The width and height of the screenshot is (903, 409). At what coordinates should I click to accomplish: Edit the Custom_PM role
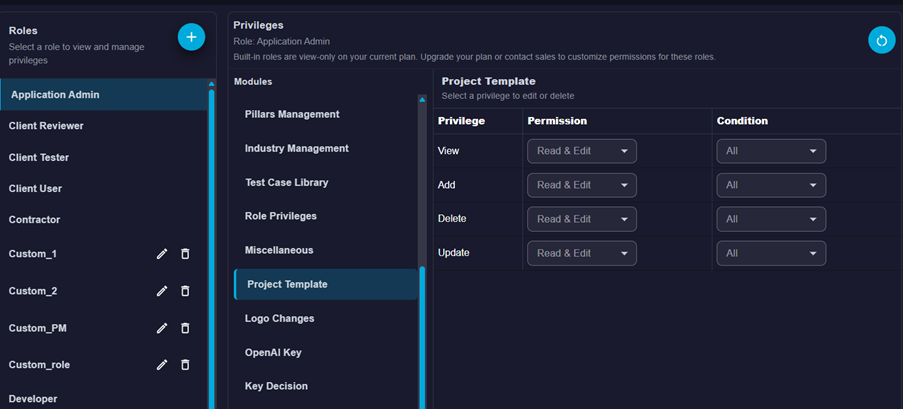(x=162, y=328)
